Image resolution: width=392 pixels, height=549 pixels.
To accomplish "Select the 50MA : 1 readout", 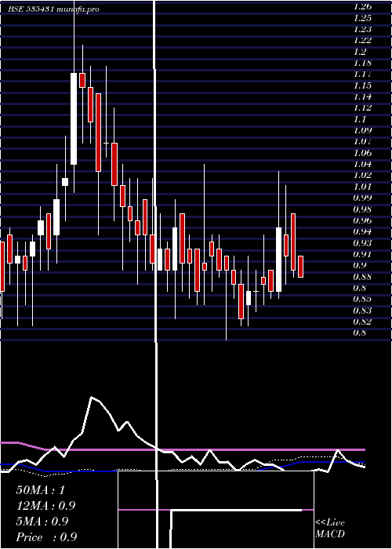I will 41,490.
